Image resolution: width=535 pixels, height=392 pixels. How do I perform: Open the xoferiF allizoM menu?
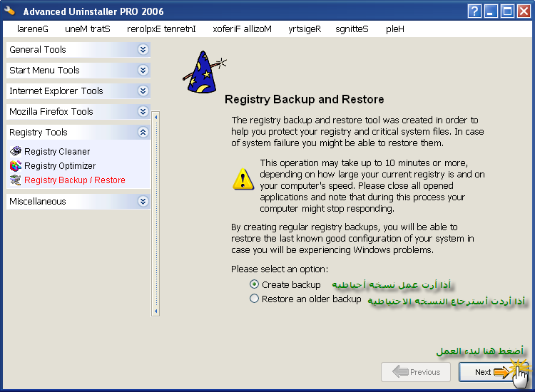coord(243,29)
